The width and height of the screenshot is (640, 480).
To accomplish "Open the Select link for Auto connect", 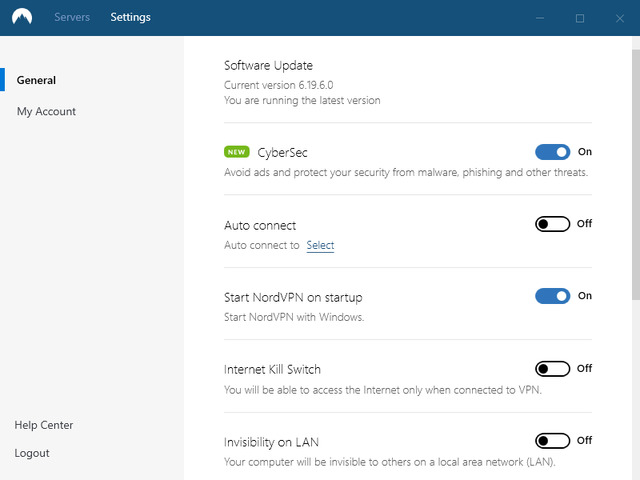I will click(320, 245).
